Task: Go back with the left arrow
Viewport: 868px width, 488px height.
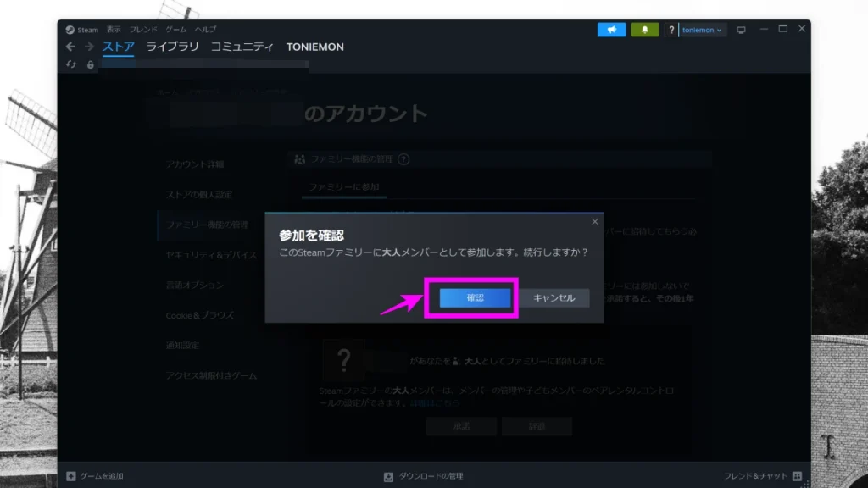Action: pyautogui.click(x=70, y=47)
